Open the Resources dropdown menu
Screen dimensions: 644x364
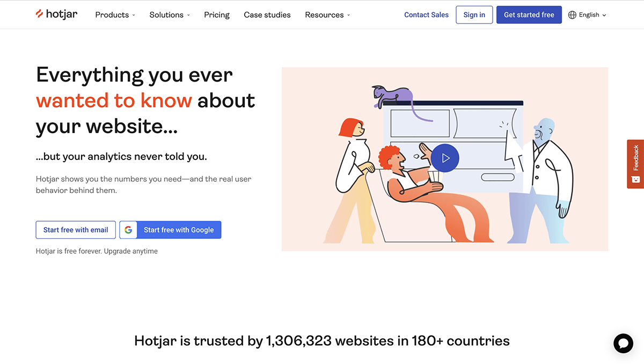click(327, 15)
